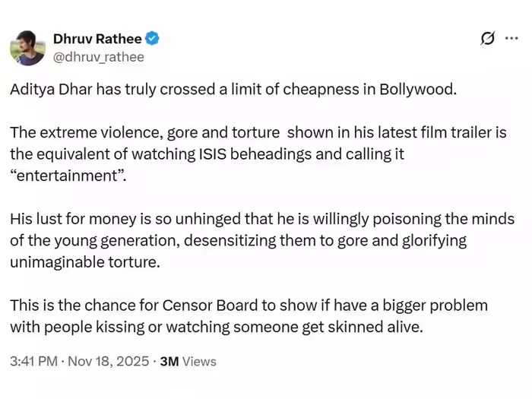The image size is (532, 399).
Task: Open Dhruv Rathee's profile picture
Action: tap(27, 47)
